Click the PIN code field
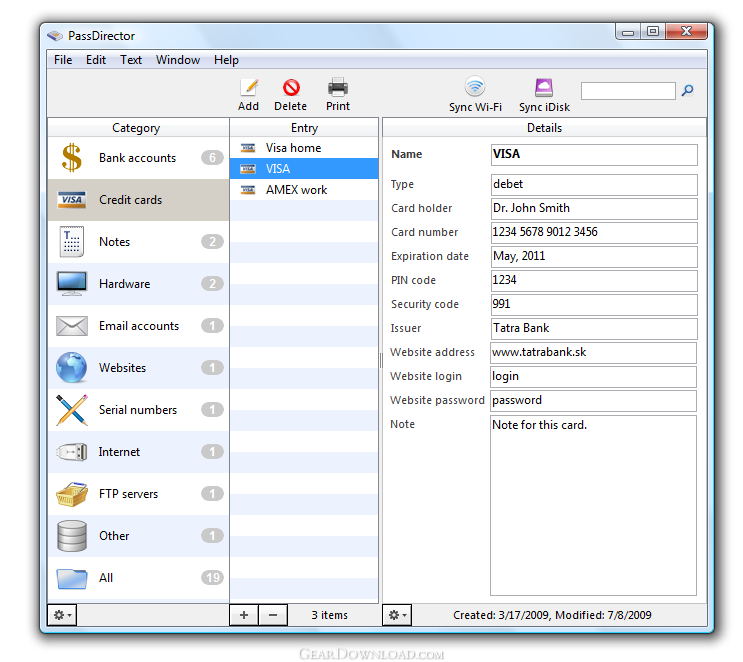This screenshot has height=662, width=743. (x=594, y=281)
